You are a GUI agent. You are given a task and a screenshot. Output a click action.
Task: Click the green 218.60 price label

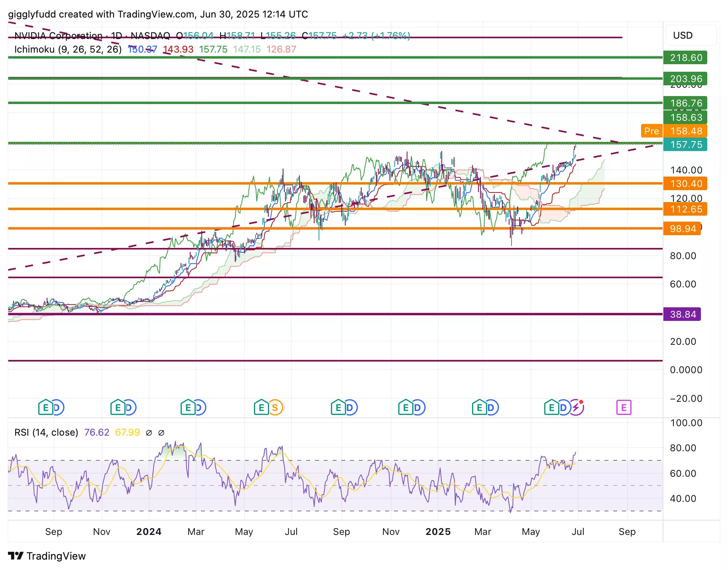click(685, 58)
